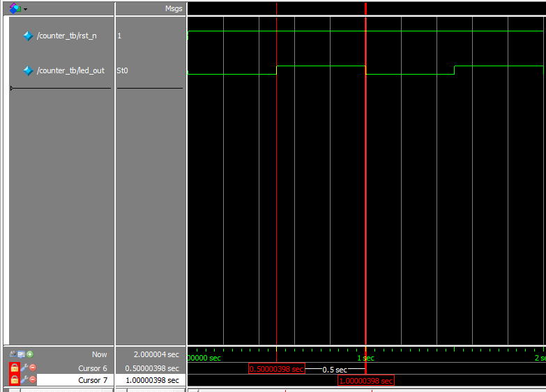Open Cursor 6 properties wrench icon
546x392 pixels.
pos(24,368)
